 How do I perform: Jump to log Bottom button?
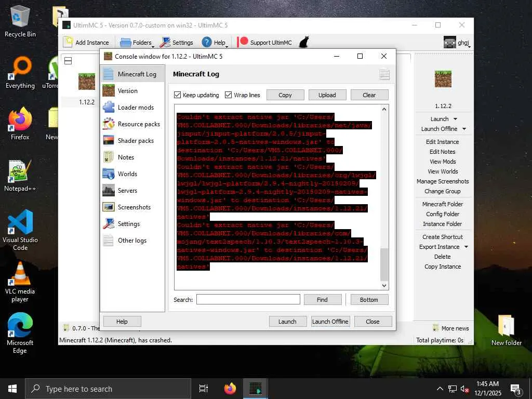pos(369,300)
